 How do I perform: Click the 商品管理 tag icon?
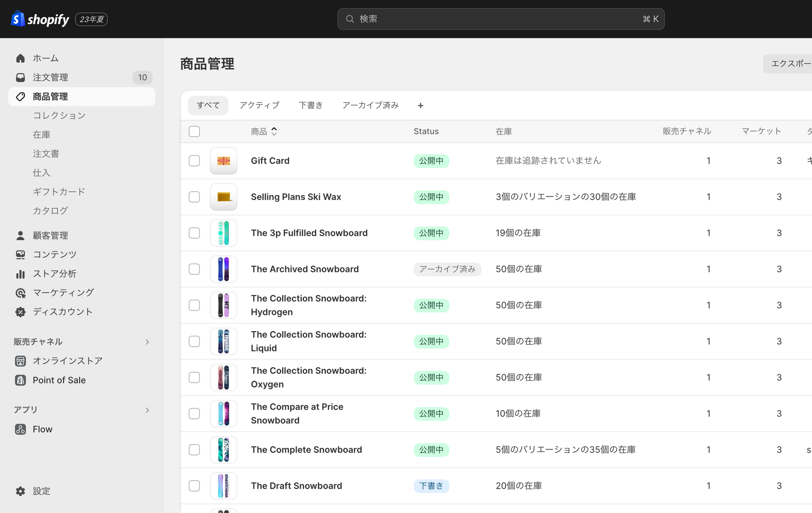pos(20,97)
